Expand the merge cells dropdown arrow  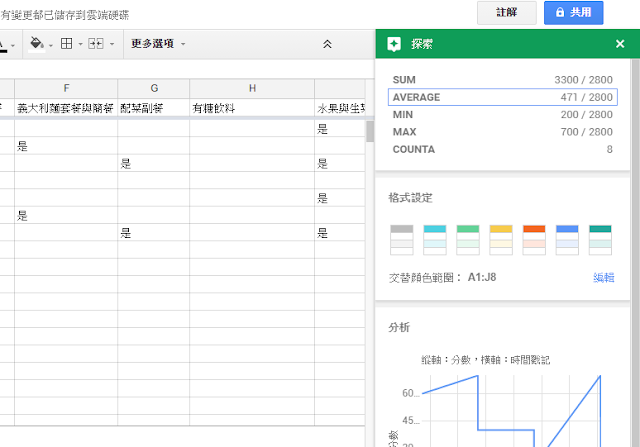[112, 44]
